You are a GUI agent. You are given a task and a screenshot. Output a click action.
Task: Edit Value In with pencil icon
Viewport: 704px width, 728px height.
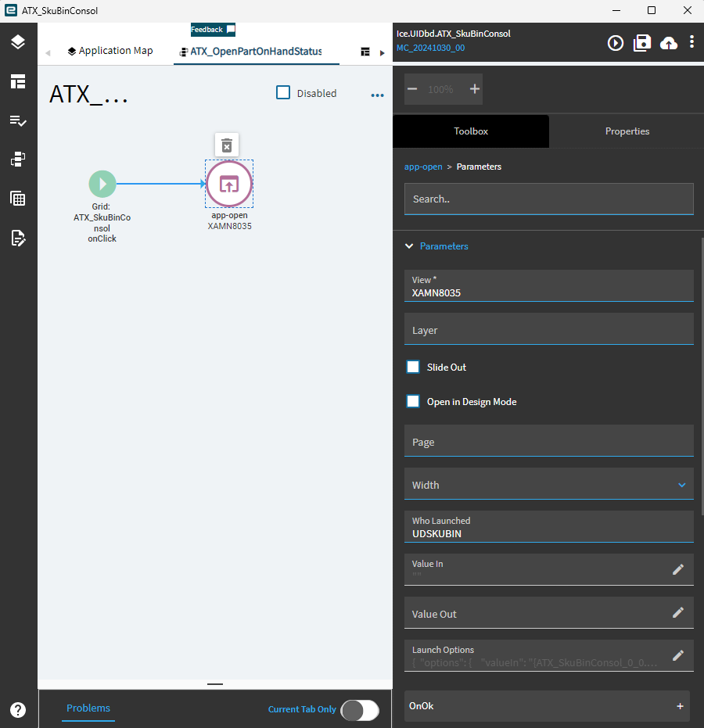(x=678, y=570)
